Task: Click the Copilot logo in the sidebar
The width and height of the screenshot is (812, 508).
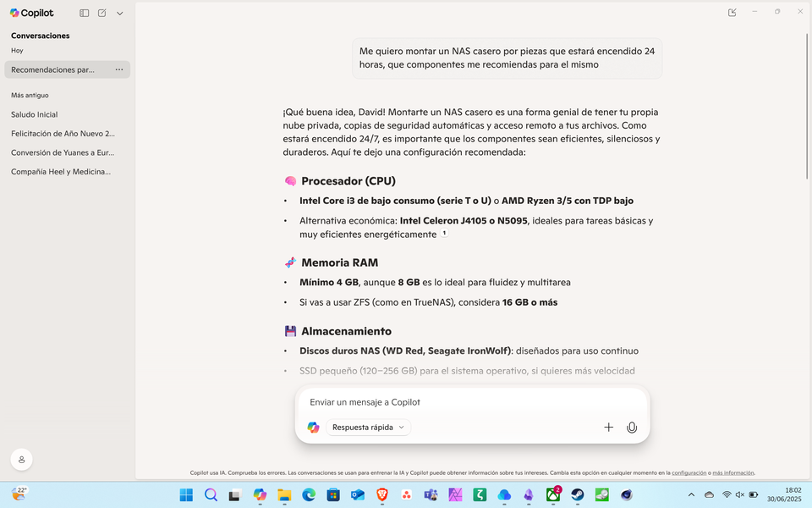Action: coord(31,13)
